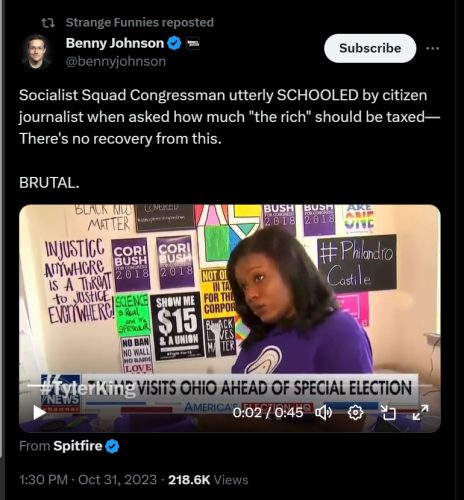Click the video time display 0:02 / 0:45

pos(268,413)
